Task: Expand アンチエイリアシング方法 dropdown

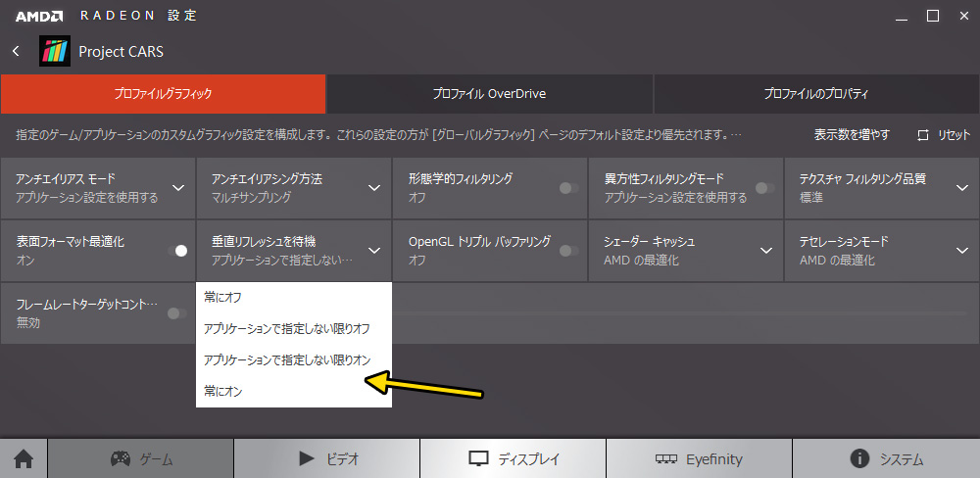Action: click(x=374, y=188)
